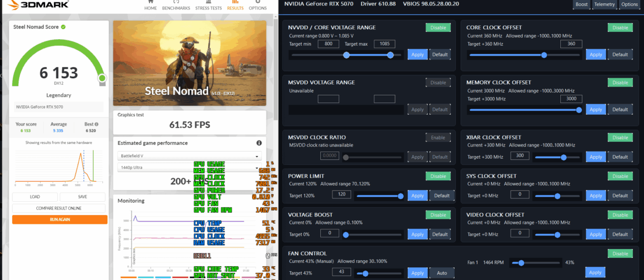The image size is (644, 280).
Task: Click the orange RUN AGAIN button
Action: tap(60, 219)
